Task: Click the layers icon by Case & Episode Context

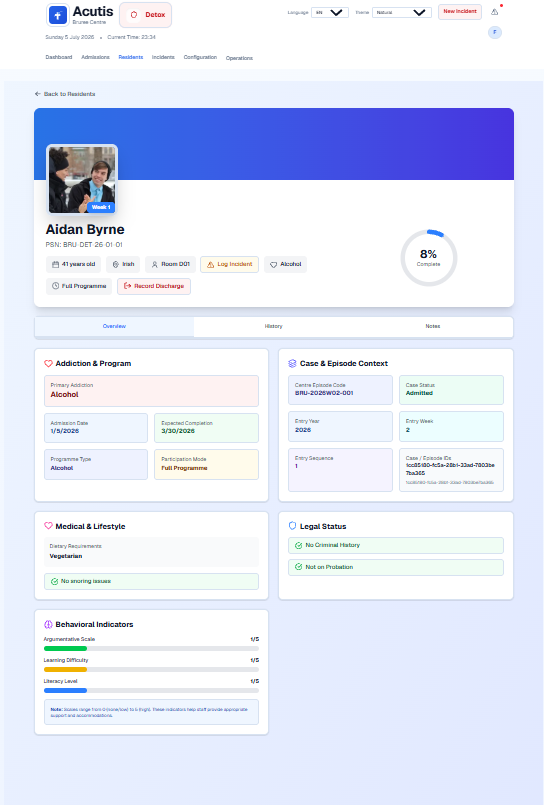Action: pos(293,363)
